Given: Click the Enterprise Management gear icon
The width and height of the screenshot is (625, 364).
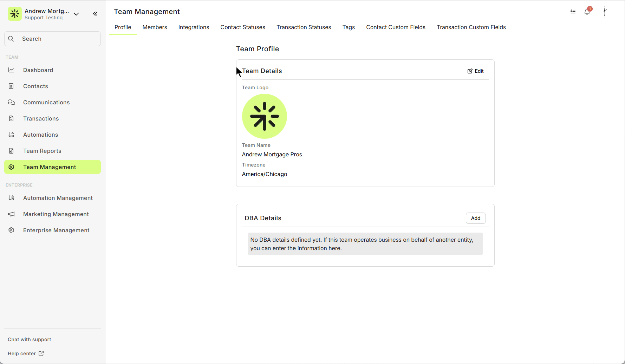Looking at the screenshot, I should 11,230.
